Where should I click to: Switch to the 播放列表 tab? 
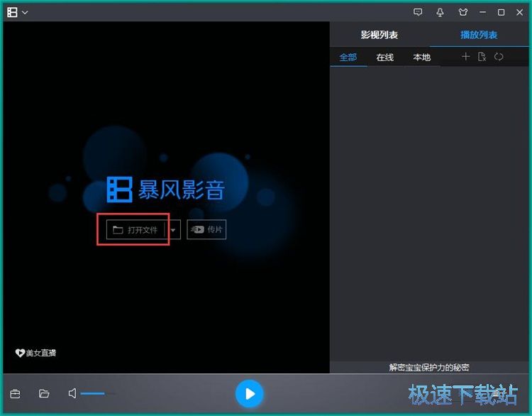coord(479,35)
